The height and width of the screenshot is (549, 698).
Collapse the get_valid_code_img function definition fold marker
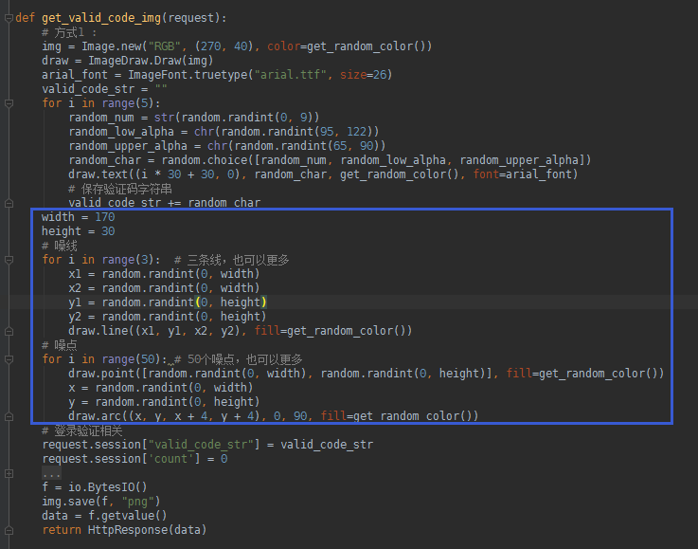tap(8, 18)
